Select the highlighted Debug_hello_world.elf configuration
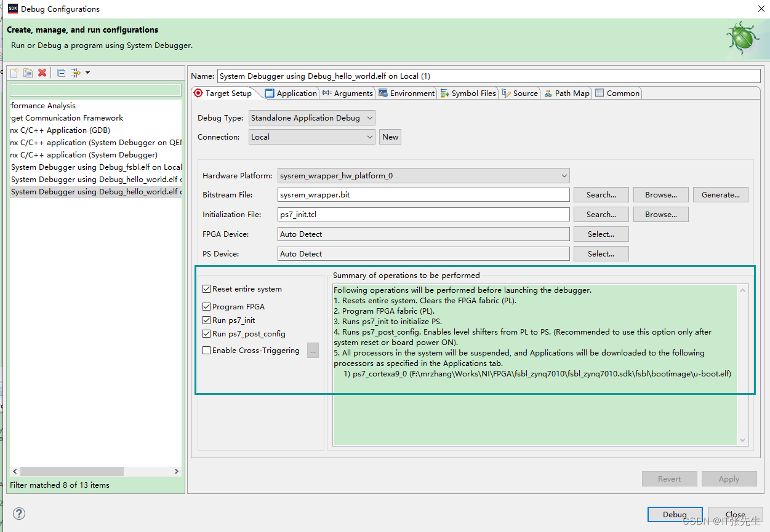The height and width of the screenshot is (532, 770). [95, 192]
